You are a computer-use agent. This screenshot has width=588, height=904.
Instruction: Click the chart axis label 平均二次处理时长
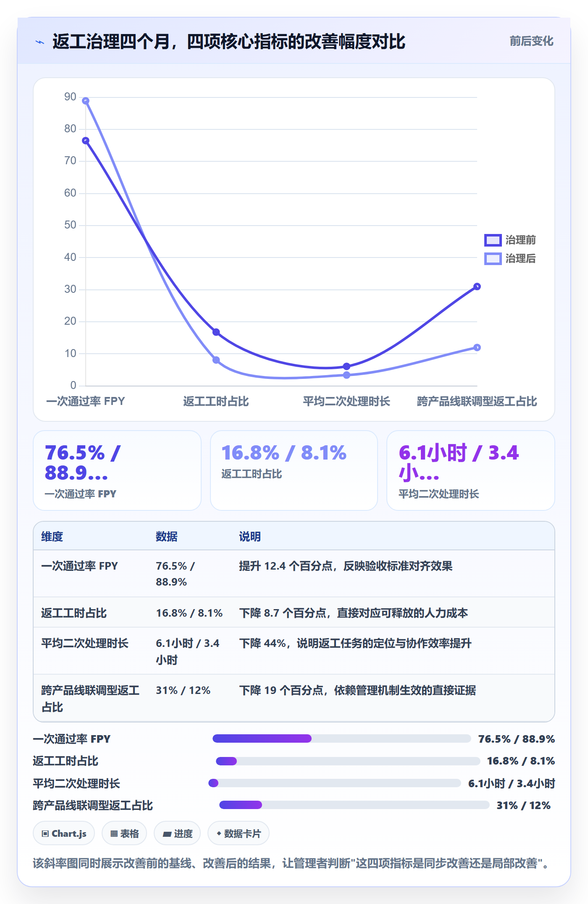click(346, 401)
